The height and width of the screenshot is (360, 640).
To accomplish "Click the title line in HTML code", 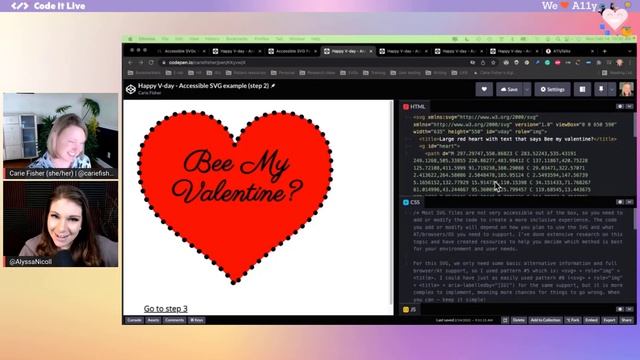I will coord(518,139).
